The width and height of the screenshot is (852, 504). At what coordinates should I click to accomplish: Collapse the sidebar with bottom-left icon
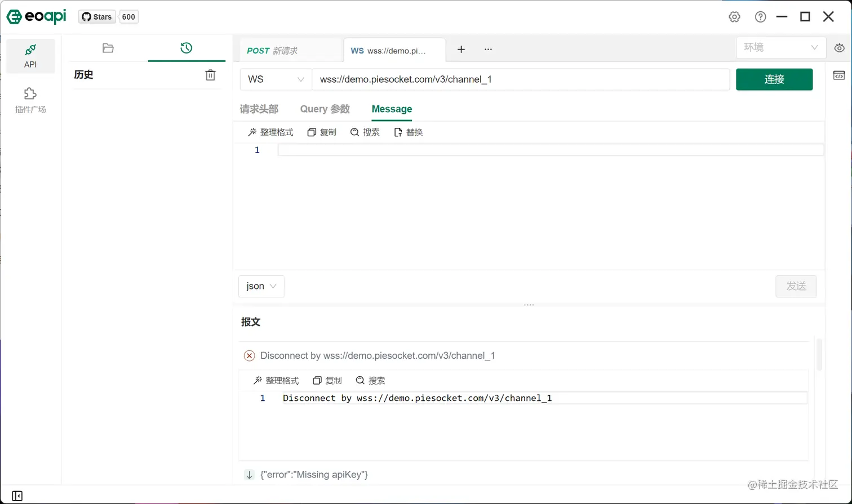(x=17, y=496)
